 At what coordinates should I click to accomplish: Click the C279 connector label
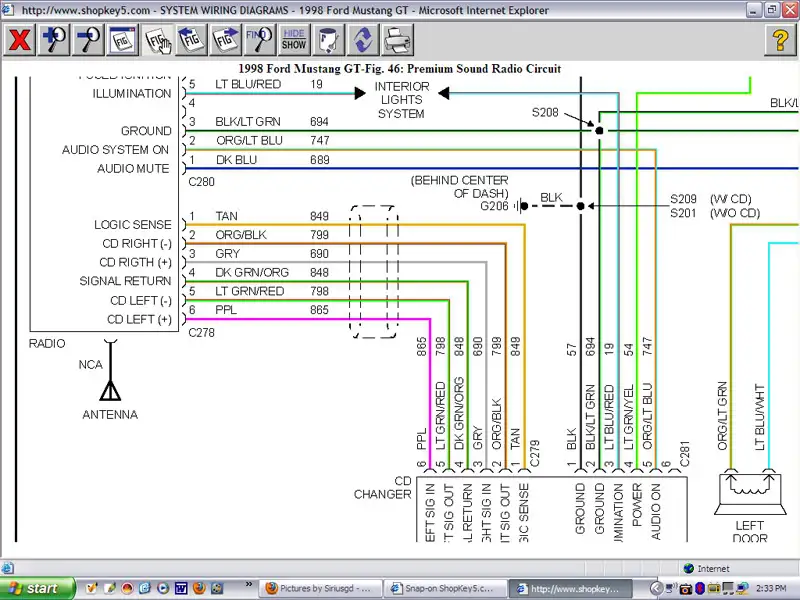click(x=534, y=454)
